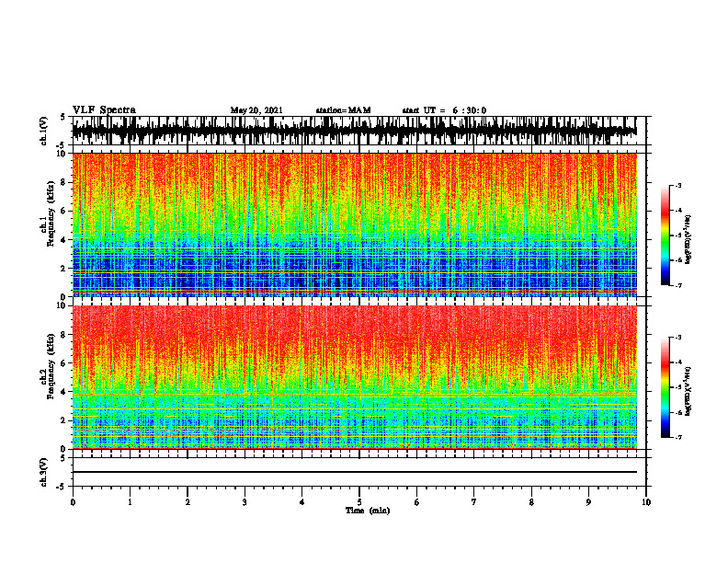728x563 pixels.
Task: Select the date "May 20, 2021"
Action: 256,110
